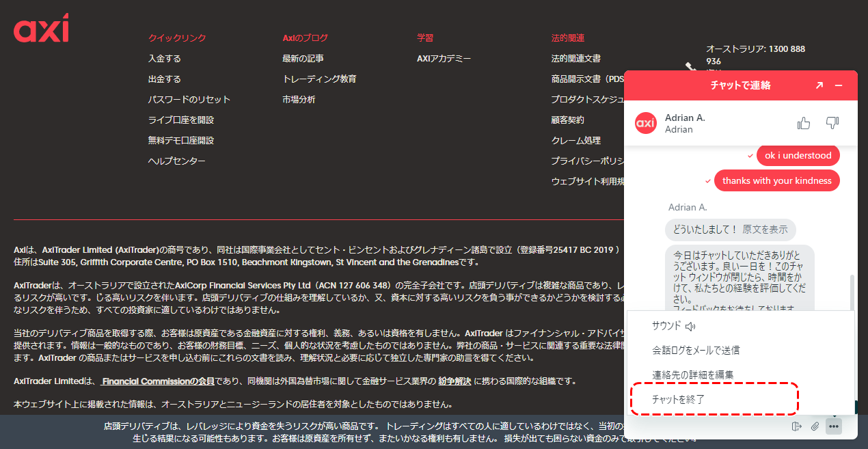Click the exit chat door icon

coord(796,426)
